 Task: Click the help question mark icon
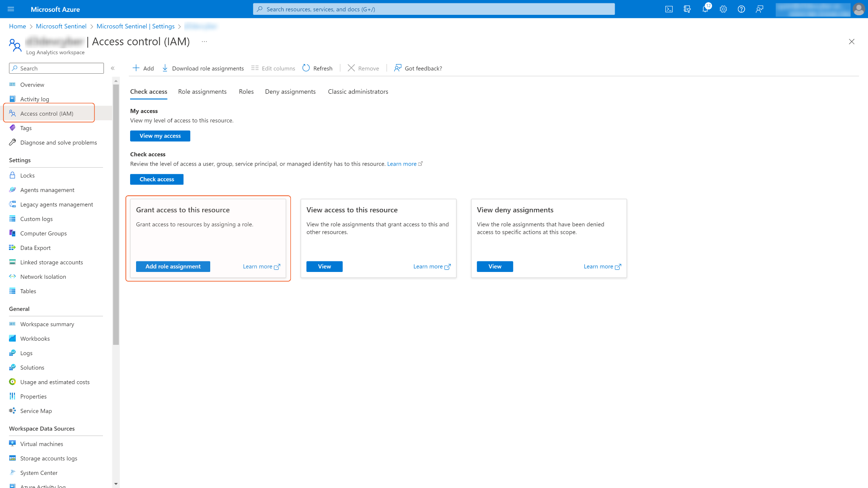pyautogui.click(x=741, y=9)
